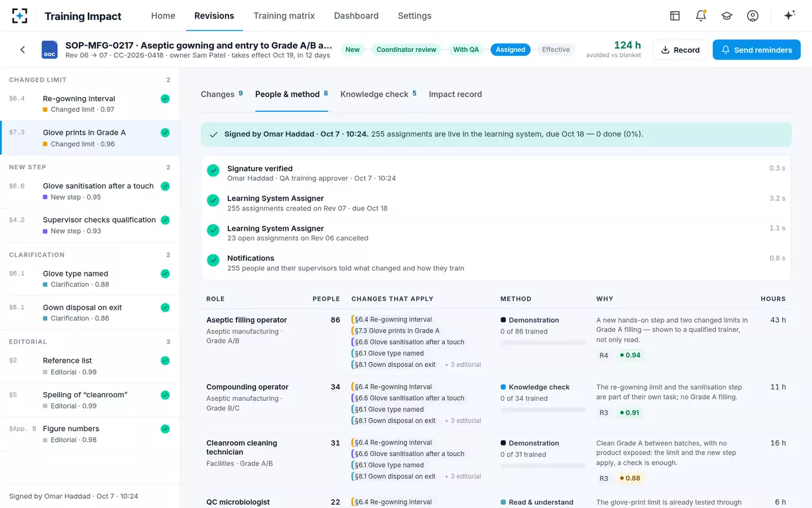The image size is (812, 508).
Task: Go to the Home tab
Action: coord(163,16)
